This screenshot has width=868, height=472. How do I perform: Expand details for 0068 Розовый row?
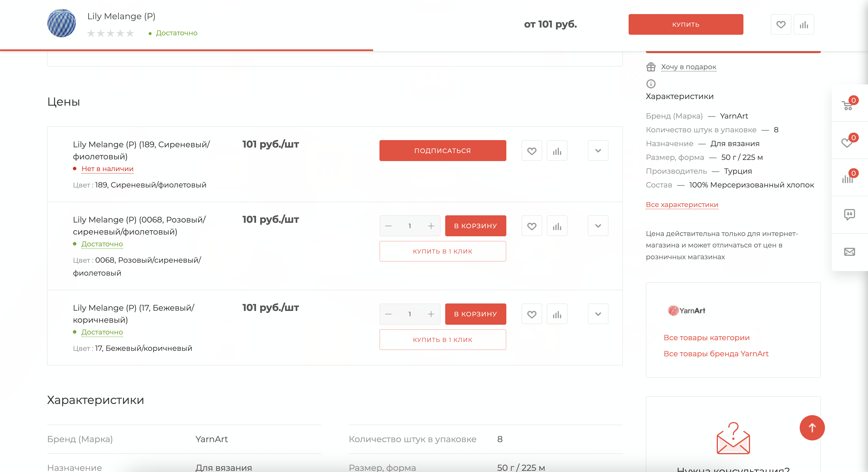click(x=598, y=226)
